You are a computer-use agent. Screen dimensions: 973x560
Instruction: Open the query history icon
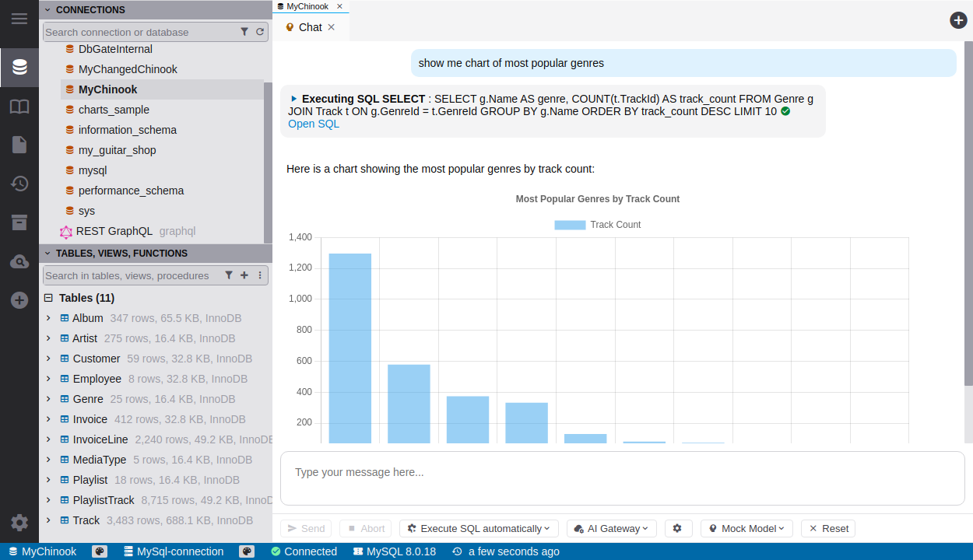click(x=19, y=184)
